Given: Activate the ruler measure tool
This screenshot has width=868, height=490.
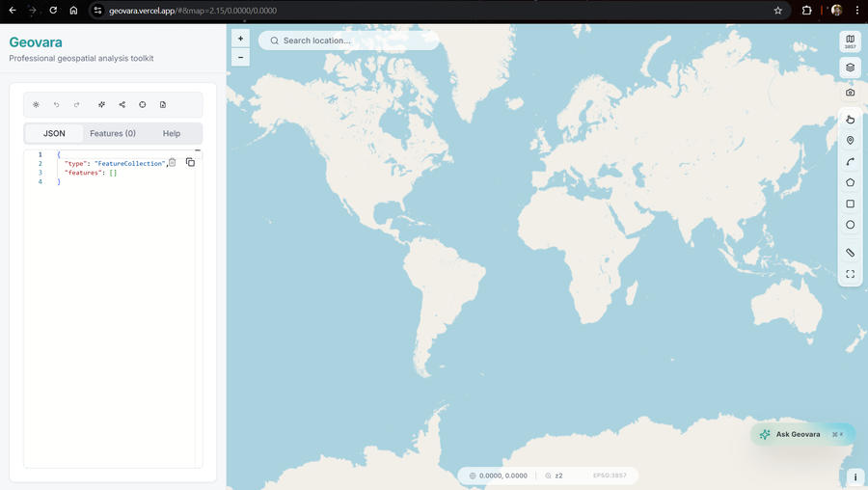Looking at the screenshot, I should click(851, 253).
